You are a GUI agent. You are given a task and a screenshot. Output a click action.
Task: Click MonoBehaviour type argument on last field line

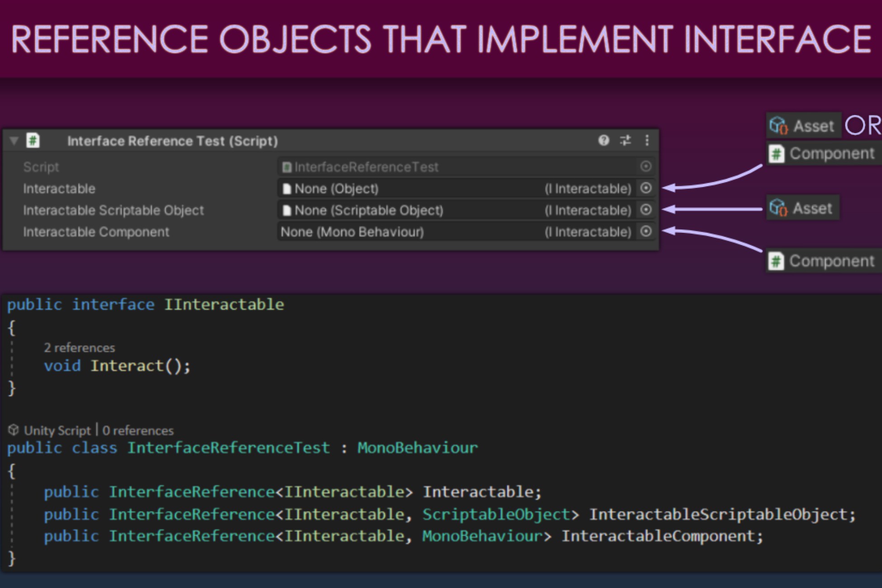point(482,536)
